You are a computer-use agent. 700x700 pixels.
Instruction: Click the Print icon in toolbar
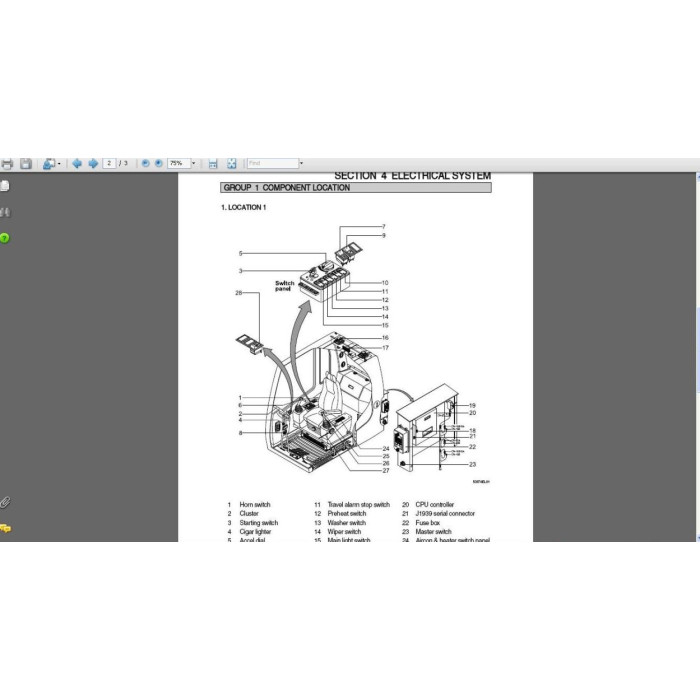pos(7,164)
